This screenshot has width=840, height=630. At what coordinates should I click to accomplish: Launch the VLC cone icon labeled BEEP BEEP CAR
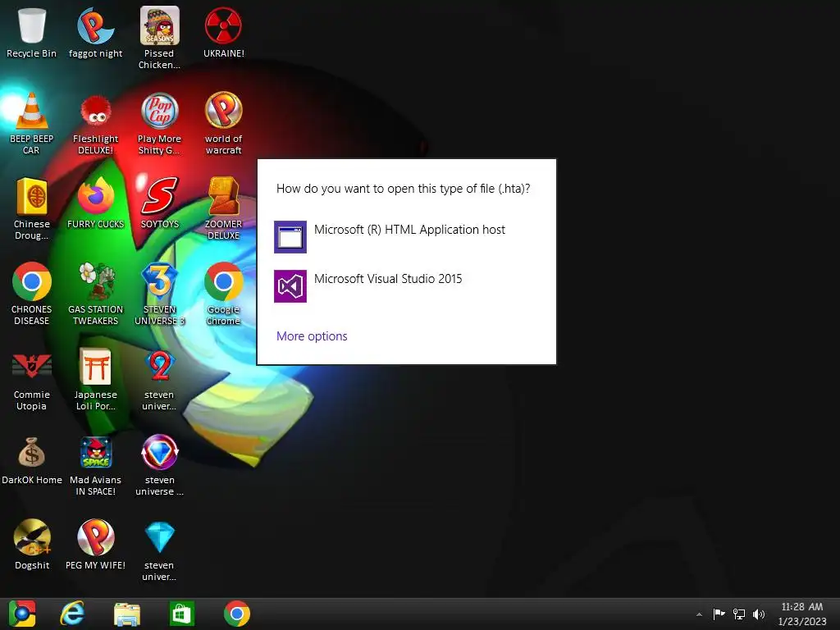click(x=32, y=111)
